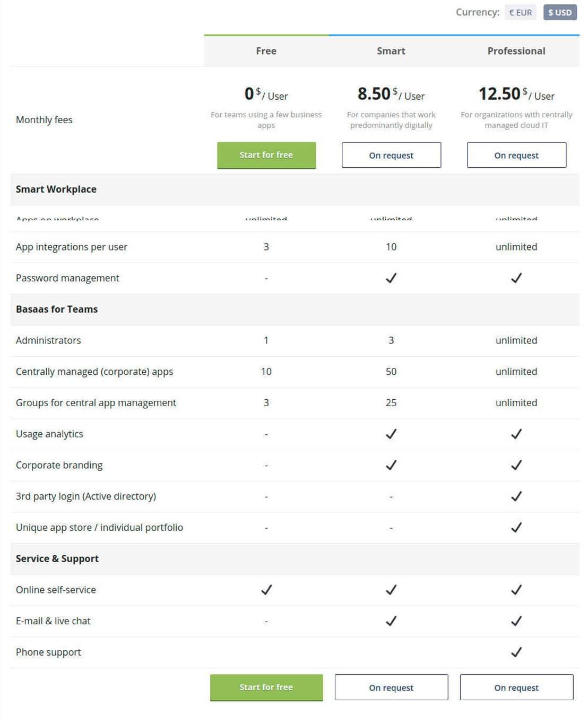Viewport: 588px width, 722px height.
Task: Click 3rd party login (Active directory) label
Action: point(86,496)
